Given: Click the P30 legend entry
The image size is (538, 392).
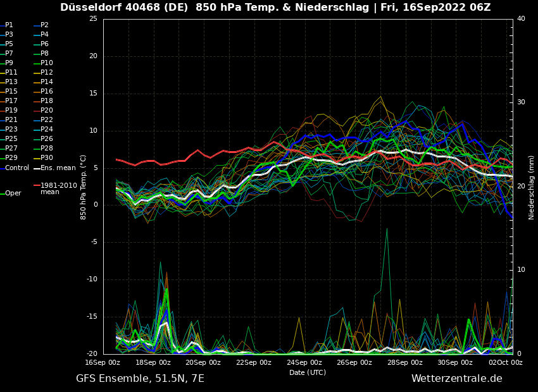Looking at the screenshot, I should click(47, 158).
